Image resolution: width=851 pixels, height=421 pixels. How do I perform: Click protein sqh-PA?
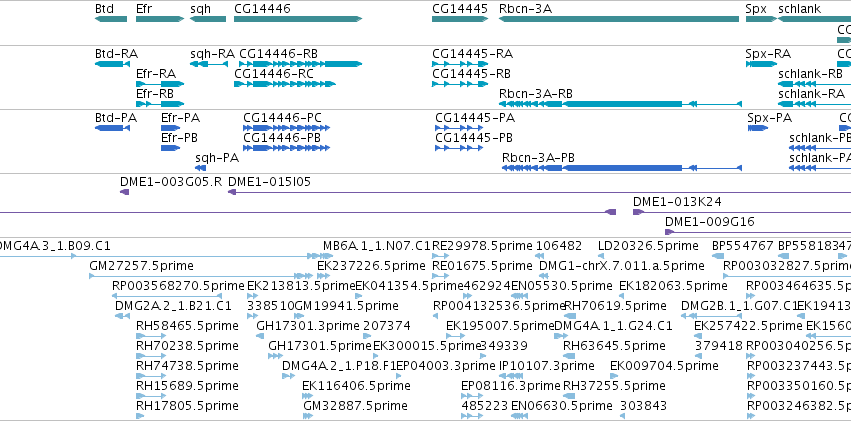pos(201,168)
